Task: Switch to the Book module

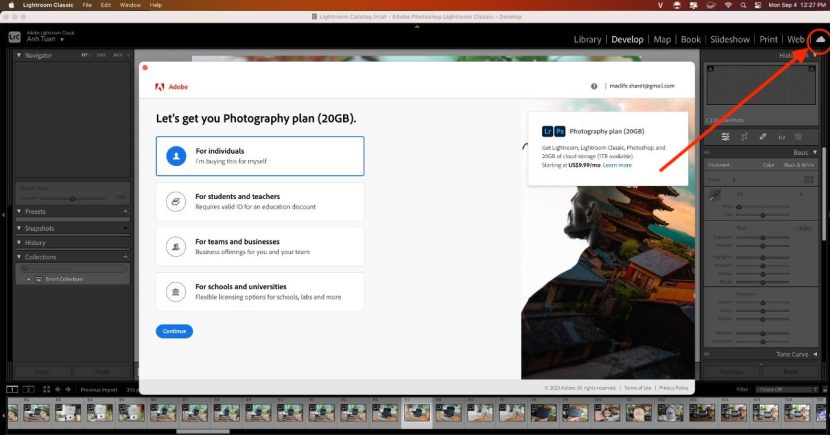Action: point(690,40)
